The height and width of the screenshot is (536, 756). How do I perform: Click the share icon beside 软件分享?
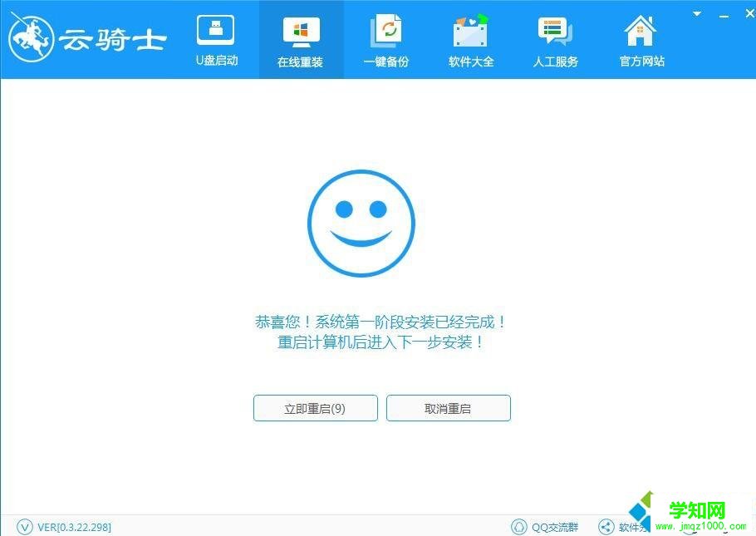tap(606, 526)
